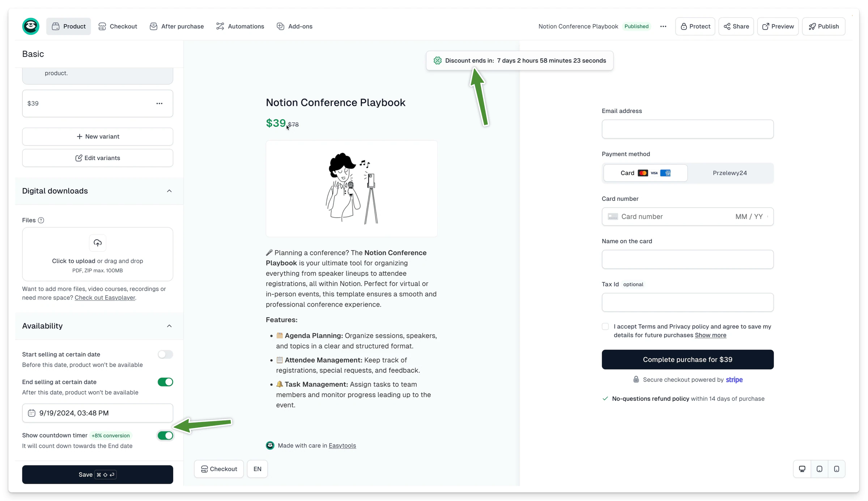Click the Publish button
868x501 pixels.
[x=824, y=26]
